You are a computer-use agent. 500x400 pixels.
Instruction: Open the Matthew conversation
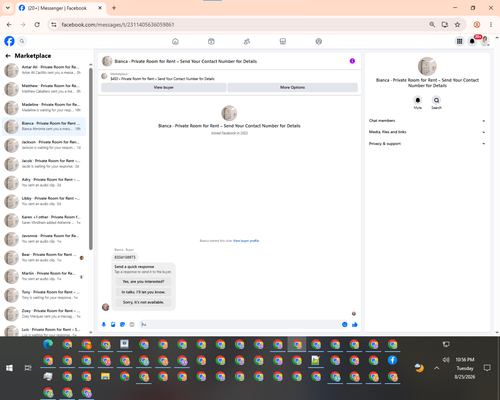click(x=45, y=89)
